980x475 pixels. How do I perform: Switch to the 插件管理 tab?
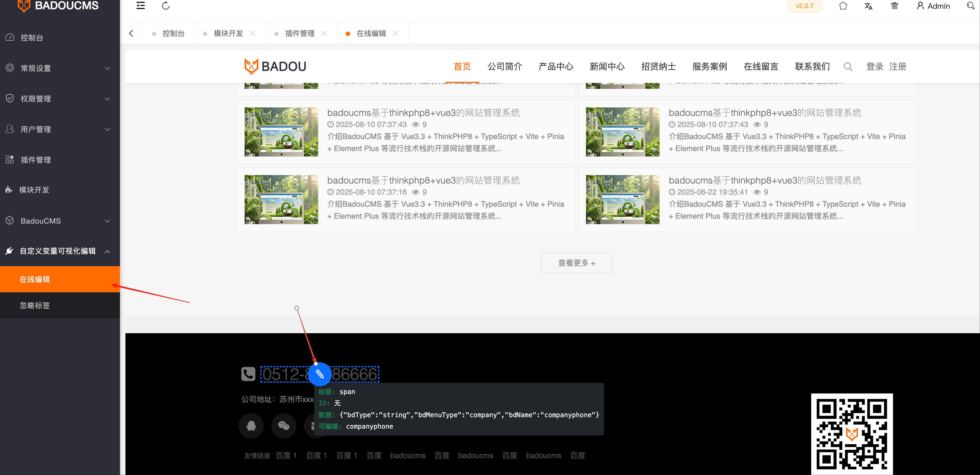pyautogui.click(x=300, y=33)
